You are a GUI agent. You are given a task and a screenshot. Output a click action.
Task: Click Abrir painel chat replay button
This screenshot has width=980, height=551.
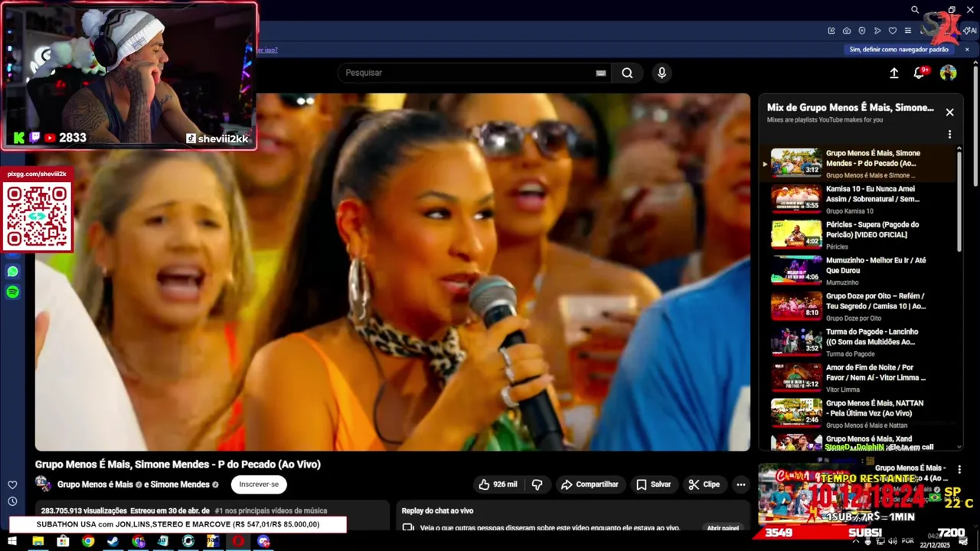point(723,528)
